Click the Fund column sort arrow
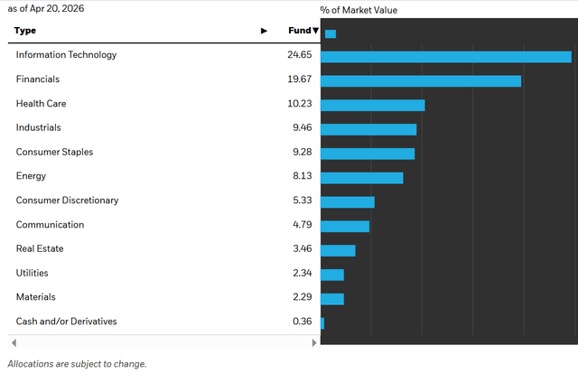Image resolution: width=578 pixels, height=392 pixels. tap(316, 31)
